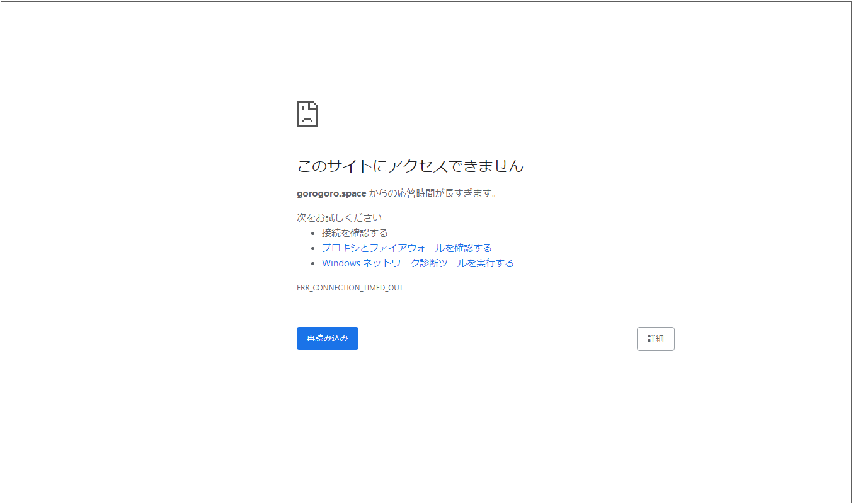
Task: Click the frowning mouth on the error icon
Action: (306, 119)
